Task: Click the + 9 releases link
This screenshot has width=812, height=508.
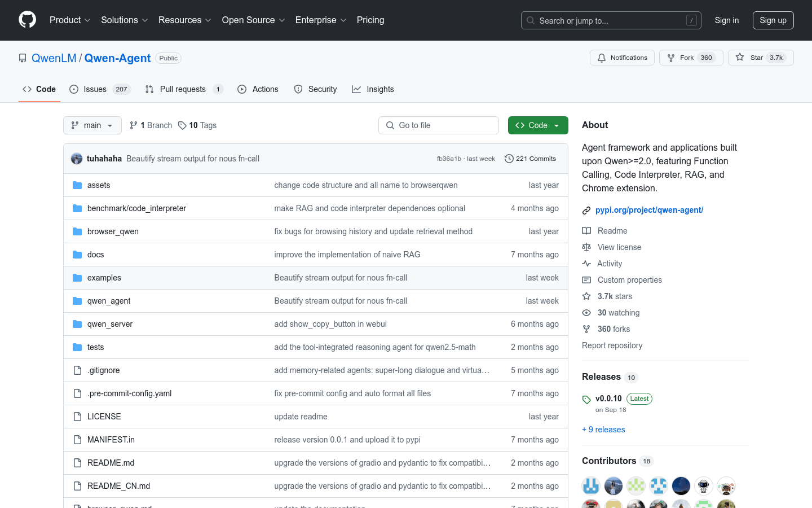Action: pyautogui.click(x=603, y=430)
